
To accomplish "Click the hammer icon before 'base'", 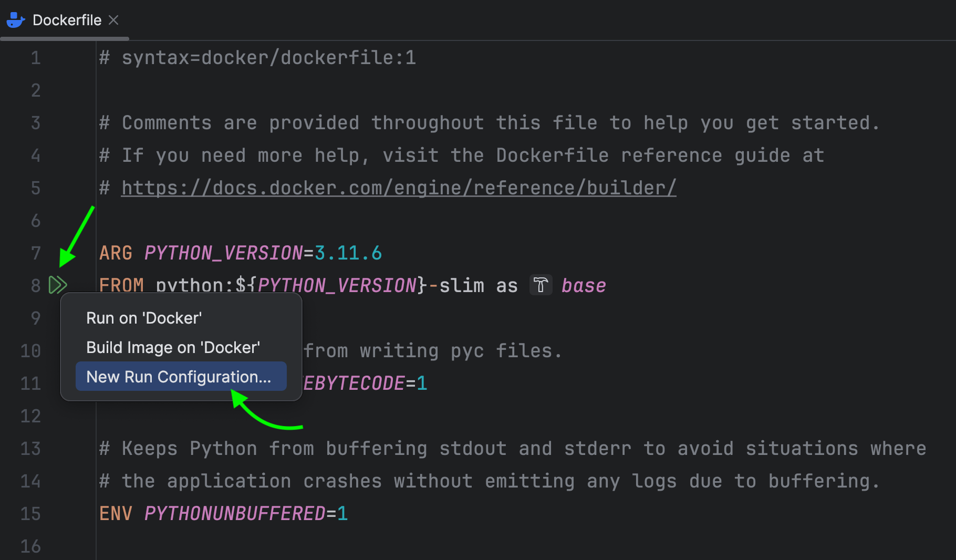I will (x=541, y=285).
